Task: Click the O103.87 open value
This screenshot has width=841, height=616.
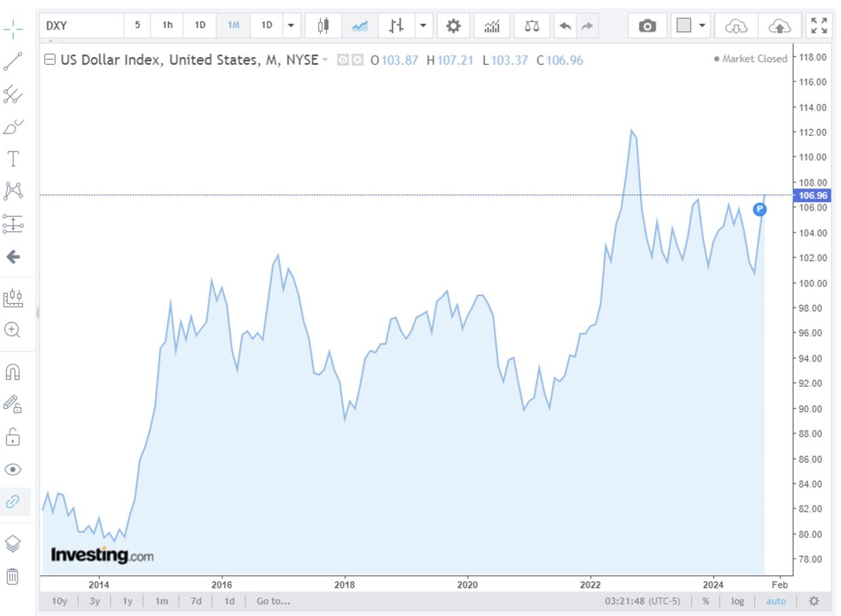Action: (394, 60)
